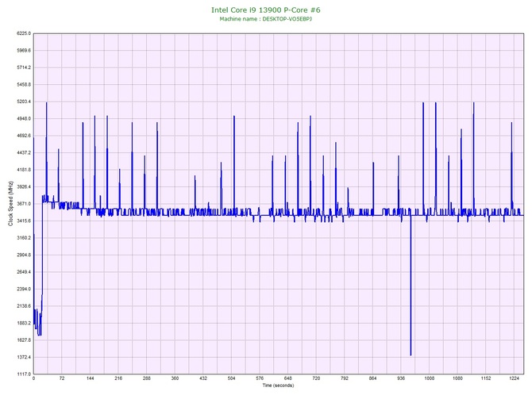Click the y-axis value '1117.0'

click(24, 374)
